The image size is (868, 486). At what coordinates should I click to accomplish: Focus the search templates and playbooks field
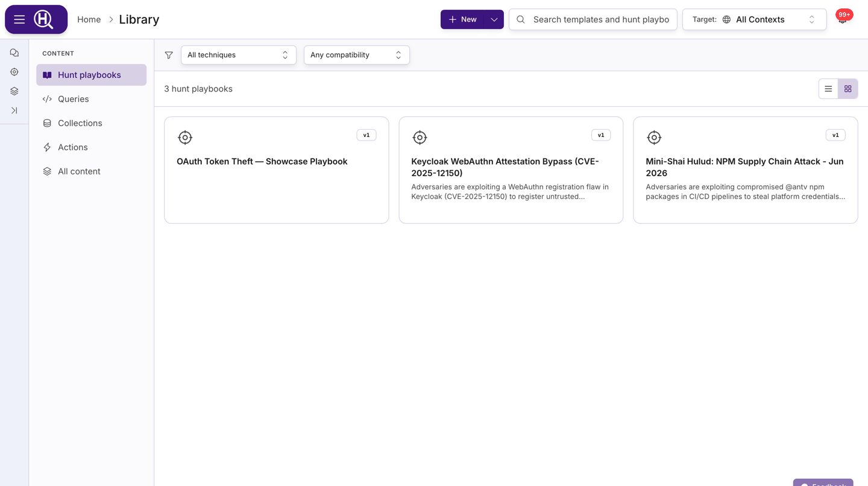593,19
